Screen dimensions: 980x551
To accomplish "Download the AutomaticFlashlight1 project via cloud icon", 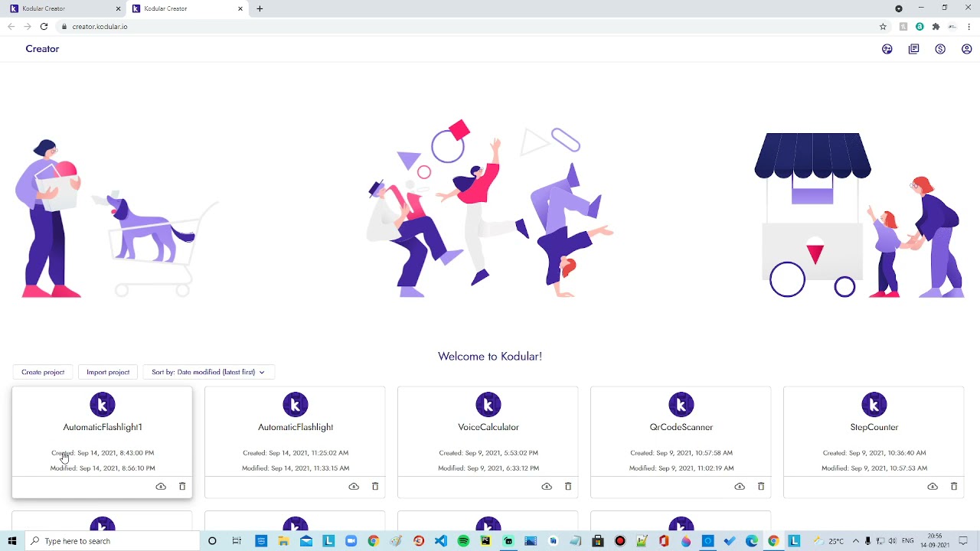I will coord(161,486).
